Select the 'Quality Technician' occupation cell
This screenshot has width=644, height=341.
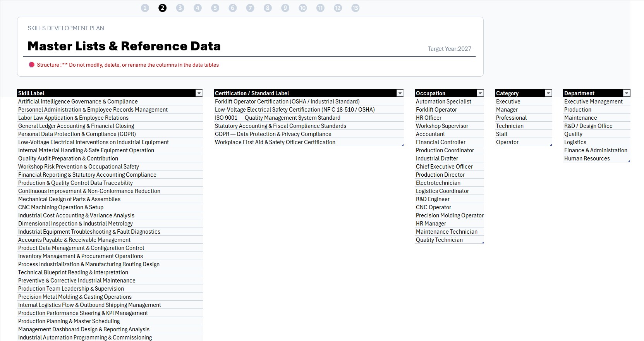tap(449, 240)
